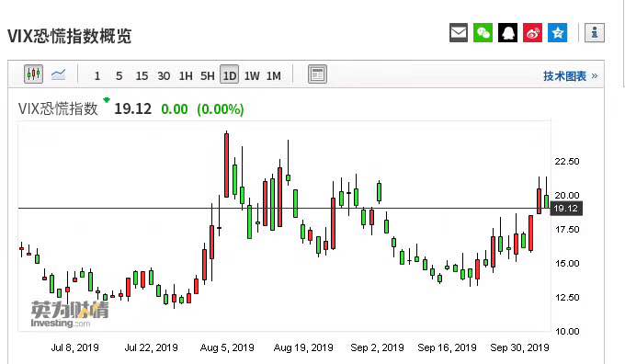Share to QQ with the penguin icon
The image size is (625, 364).
507,33
